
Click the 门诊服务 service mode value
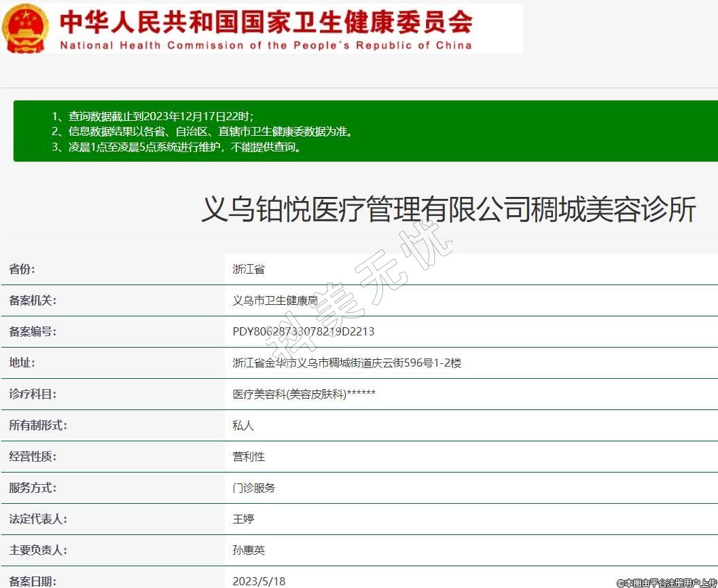[x=254, y=488]
